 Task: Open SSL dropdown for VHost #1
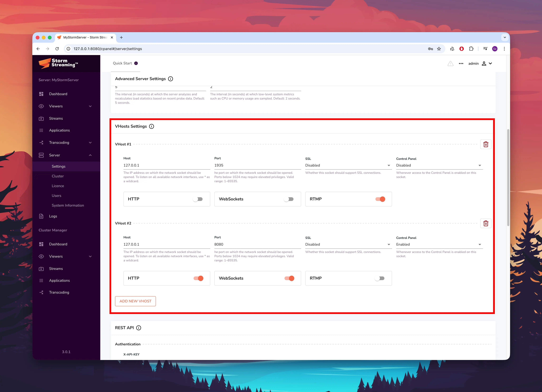[x=348, y=165]
